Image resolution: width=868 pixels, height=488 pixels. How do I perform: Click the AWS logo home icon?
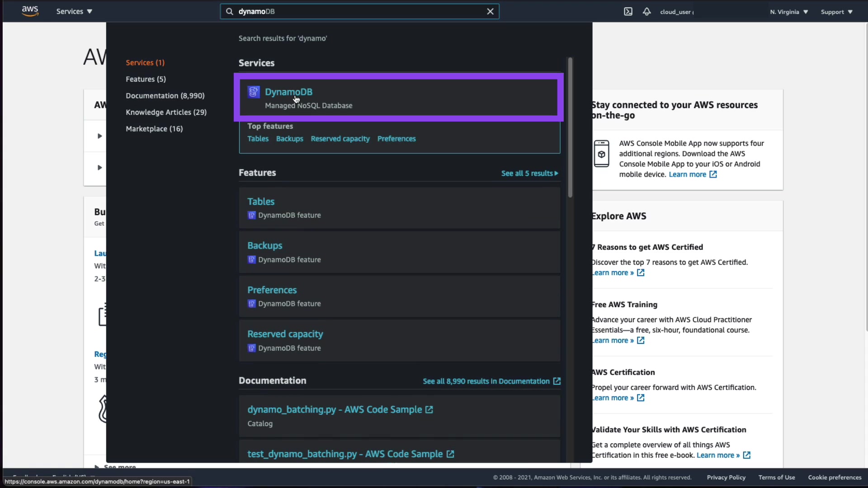pos(30,11)
